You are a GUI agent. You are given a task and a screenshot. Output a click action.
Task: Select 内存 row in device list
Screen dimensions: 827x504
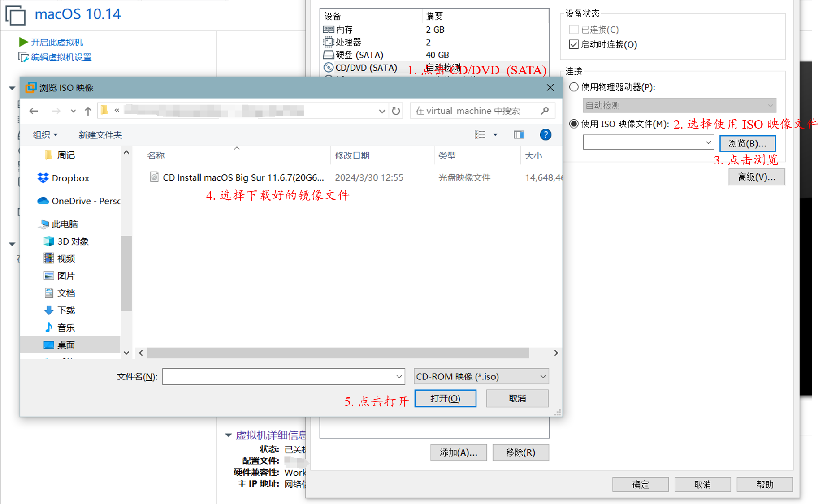pyautogui.click(x=434, y=30)
